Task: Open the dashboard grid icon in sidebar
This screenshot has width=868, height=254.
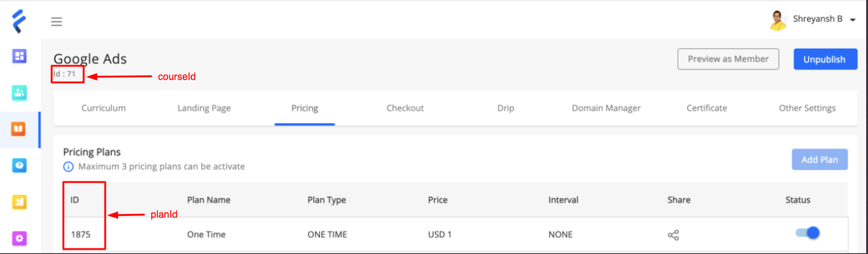Action: [19, 57]
